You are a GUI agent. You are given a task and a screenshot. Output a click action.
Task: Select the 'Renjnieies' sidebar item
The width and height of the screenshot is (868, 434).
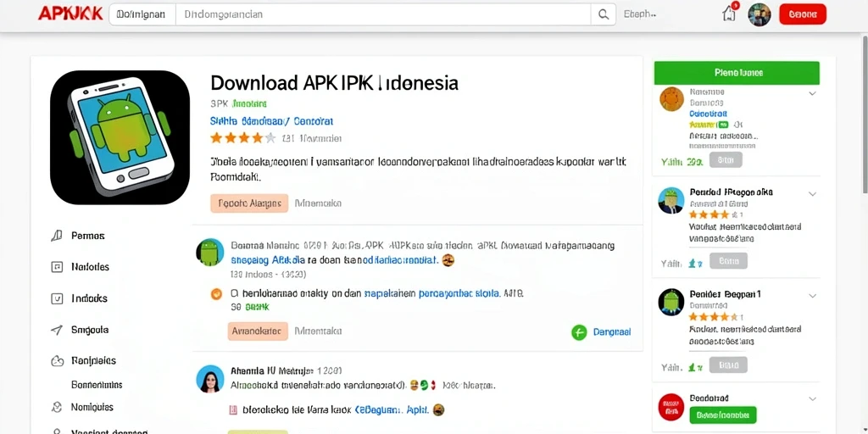[x=93, y=361]
